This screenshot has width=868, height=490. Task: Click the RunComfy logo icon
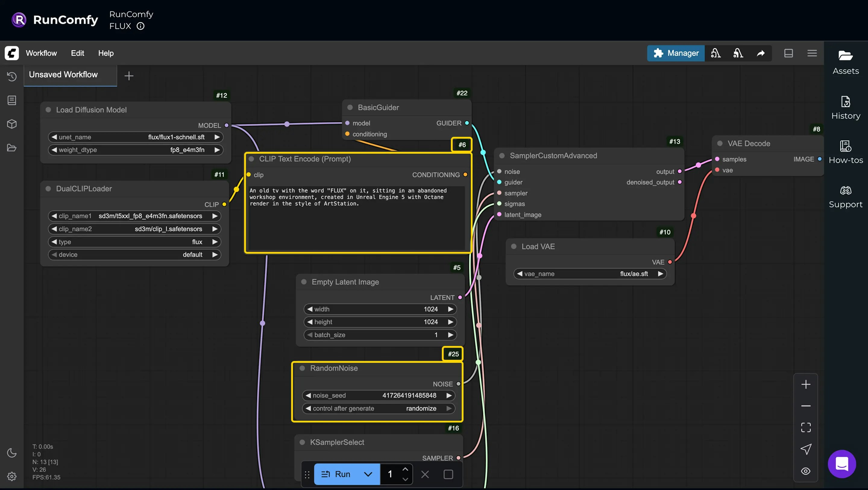coord(19,20)
